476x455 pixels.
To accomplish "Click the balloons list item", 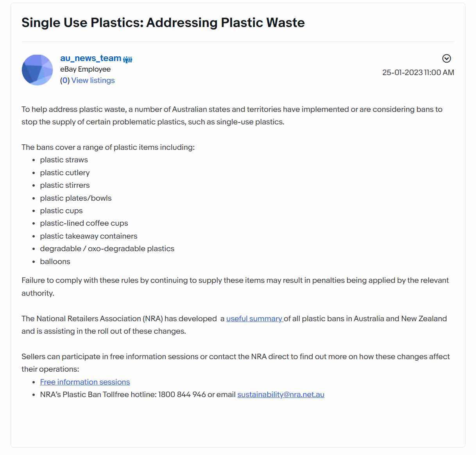I will tap(55, 261).
